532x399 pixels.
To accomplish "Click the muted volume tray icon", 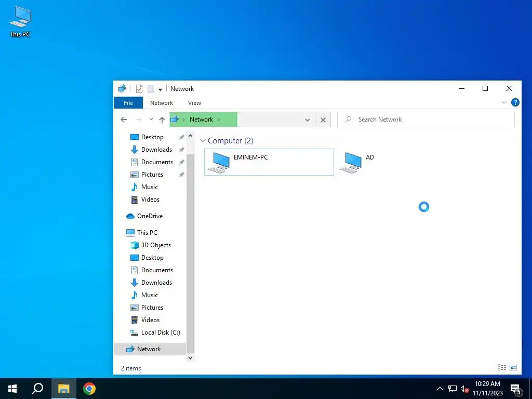I will point(464,389).
